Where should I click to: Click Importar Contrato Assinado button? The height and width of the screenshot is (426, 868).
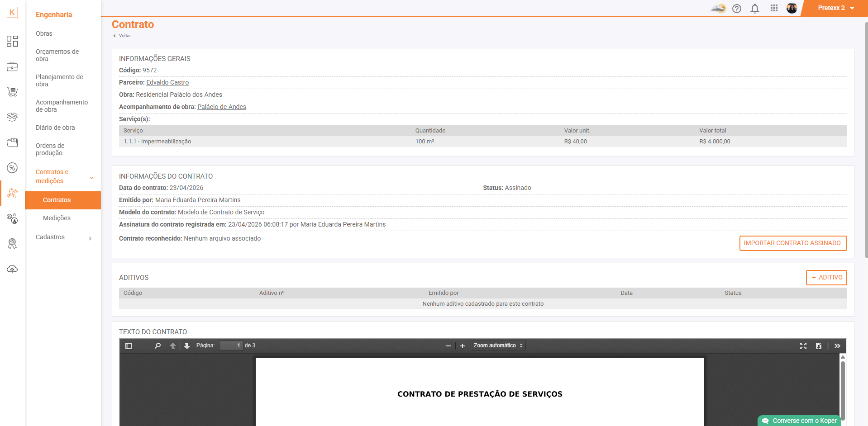click(x=793, y=243)
